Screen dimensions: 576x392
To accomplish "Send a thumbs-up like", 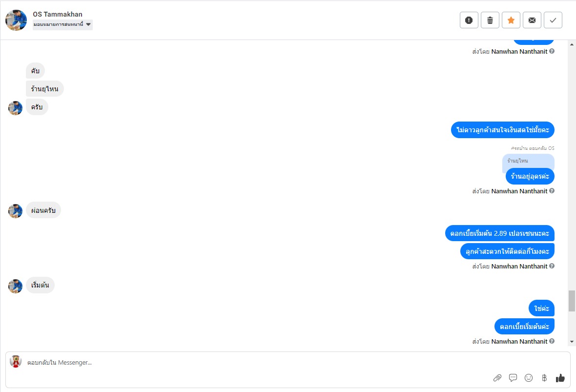I will (560, 377).
